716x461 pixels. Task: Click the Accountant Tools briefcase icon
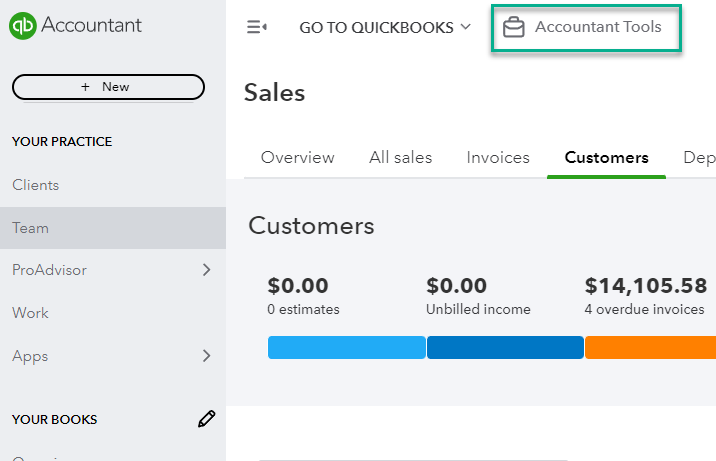pos(514,27)
